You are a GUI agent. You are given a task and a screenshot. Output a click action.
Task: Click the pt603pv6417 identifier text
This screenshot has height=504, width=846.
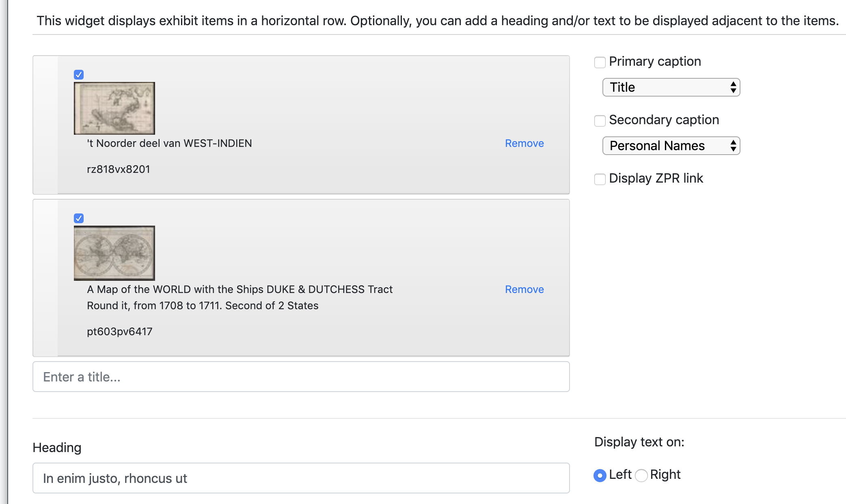pyautogui.click(x=120, y=331)
